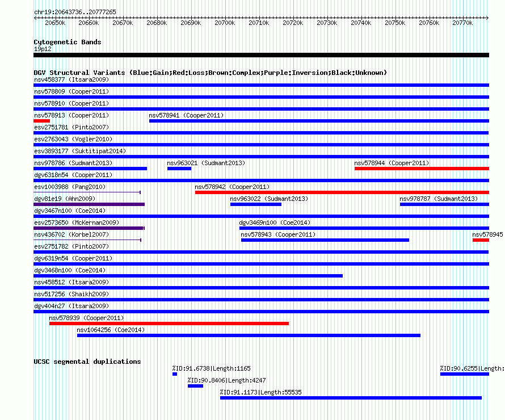Select the purple dgv81e19 (Ahn2009) bar
505x420 pixels.
(x=89, y=204)
